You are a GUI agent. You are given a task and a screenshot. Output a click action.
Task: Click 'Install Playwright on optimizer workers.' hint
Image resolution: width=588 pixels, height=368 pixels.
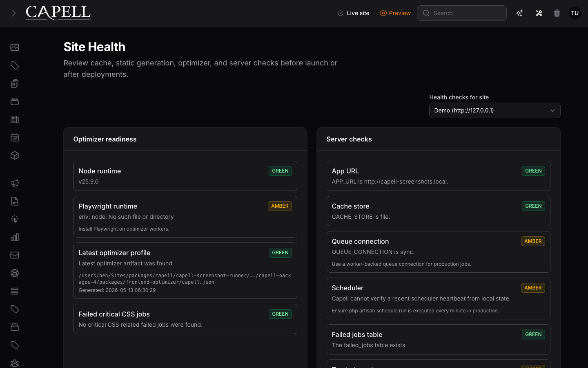point(124,229)
